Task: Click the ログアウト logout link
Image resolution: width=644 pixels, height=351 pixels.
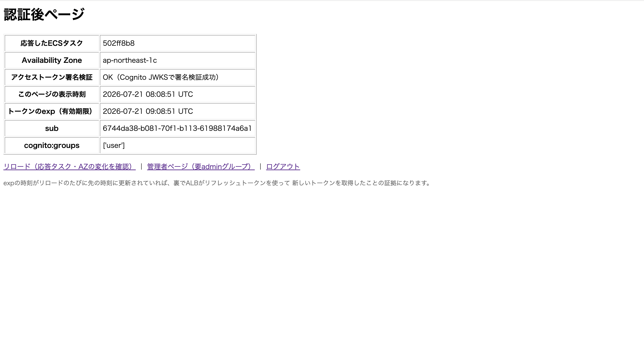Action: click(x=283, y=167)
